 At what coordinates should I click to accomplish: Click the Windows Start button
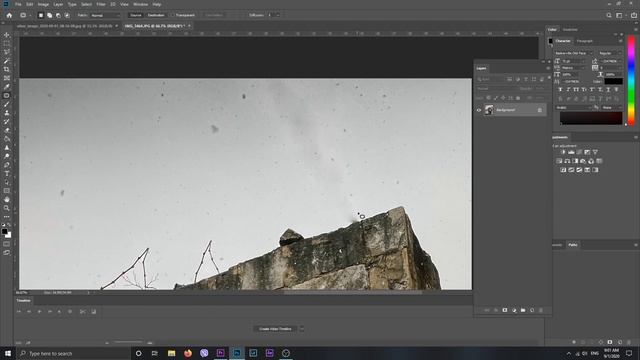(7, 353)
